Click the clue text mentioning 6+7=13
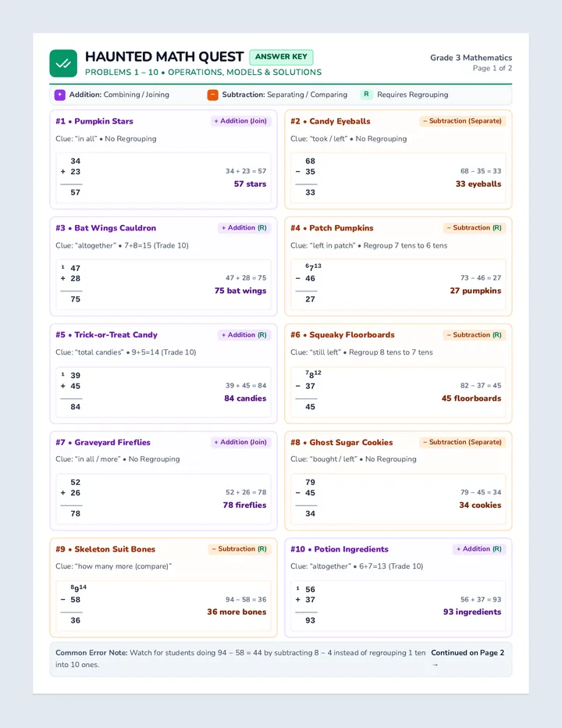The width and height of the screenshot is (562, 728). [357, 566]
